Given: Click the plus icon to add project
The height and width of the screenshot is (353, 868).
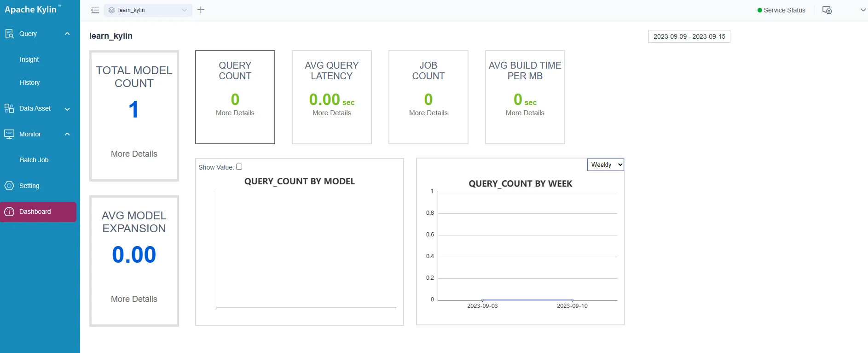Looking at the screenshot, I should coord(201,10).
